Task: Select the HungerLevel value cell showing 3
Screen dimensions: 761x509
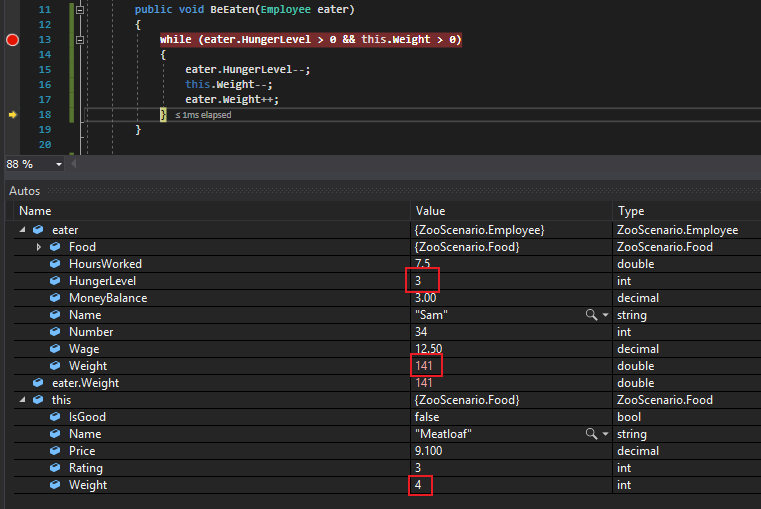Action: coord(420,281)
